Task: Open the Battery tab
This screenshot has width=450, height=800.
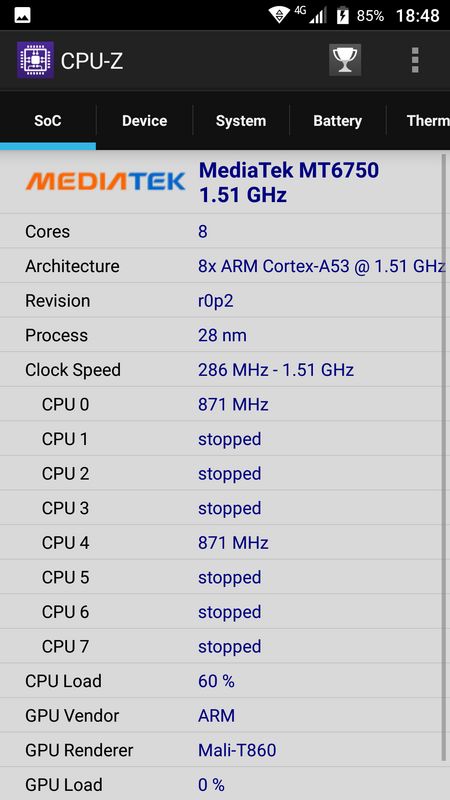Action: point(337,121)
